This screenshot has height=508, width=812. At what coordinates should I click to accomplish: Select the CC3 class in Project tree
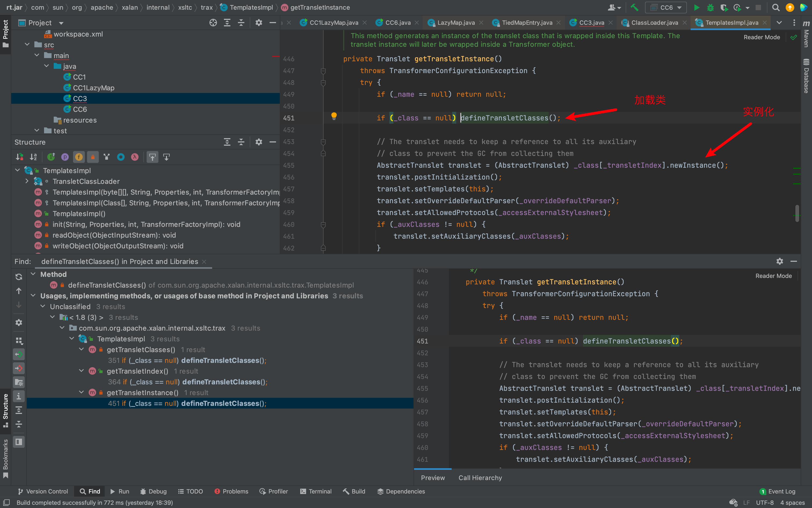pos(80,98)
